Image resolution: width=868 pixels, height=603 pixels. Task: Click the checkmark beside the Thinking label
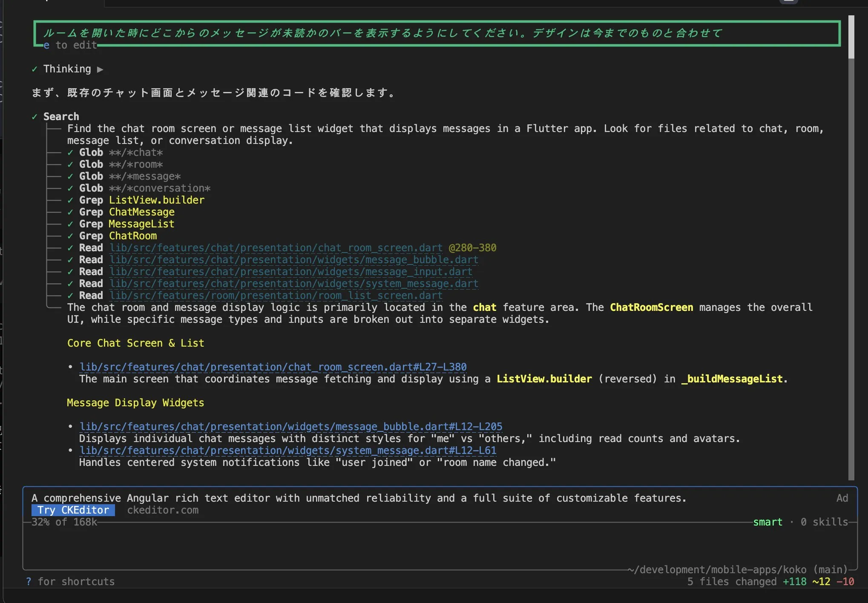[x=34, y=69]
